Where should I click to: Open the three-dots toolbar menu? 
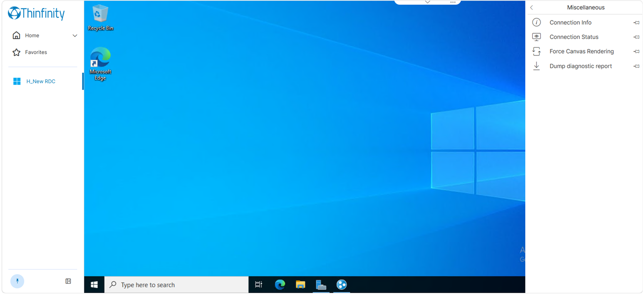(x=453, y=2)
